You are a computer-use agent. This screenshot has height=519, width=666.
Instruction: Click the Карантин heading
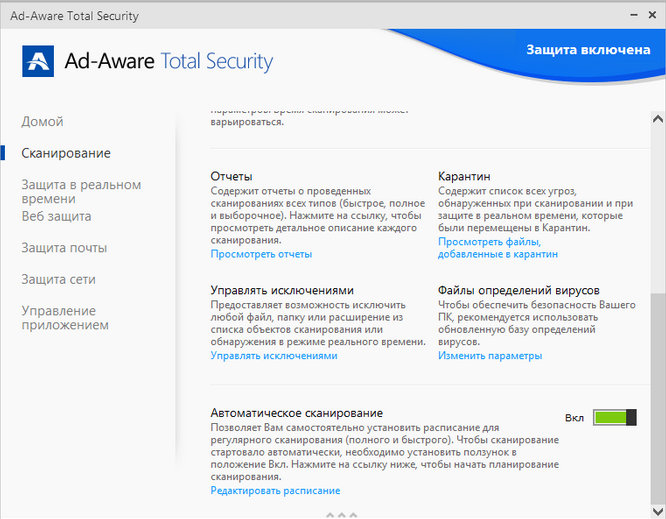464,176
